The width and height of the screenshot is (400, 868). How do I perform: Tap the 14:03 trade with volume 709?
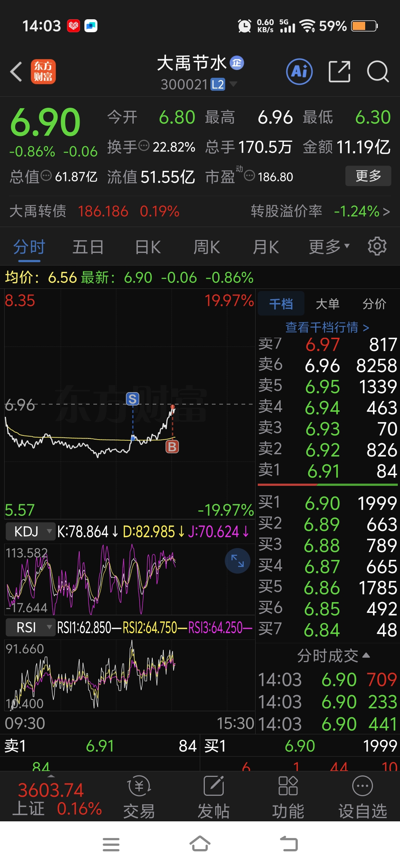tap(328, 680)
